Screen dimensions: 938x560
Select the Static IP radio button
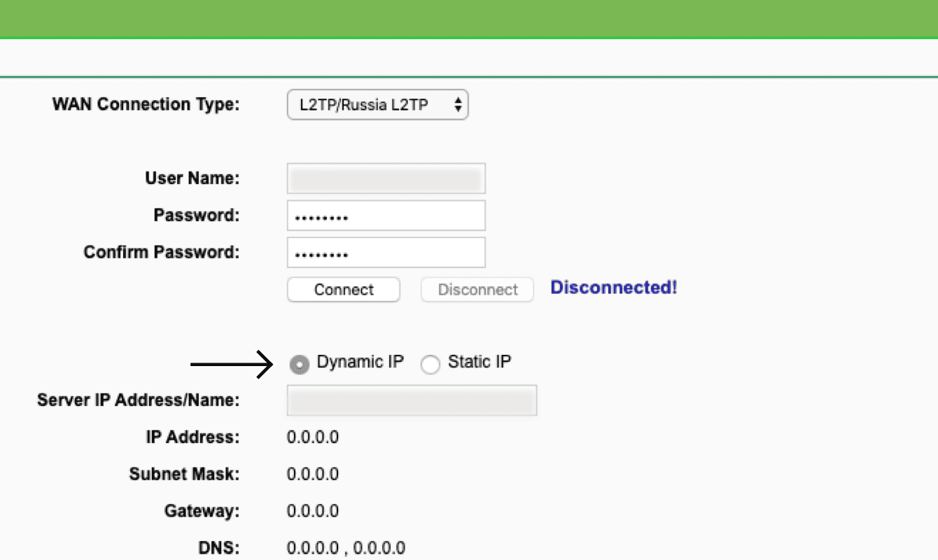[430, 364]
